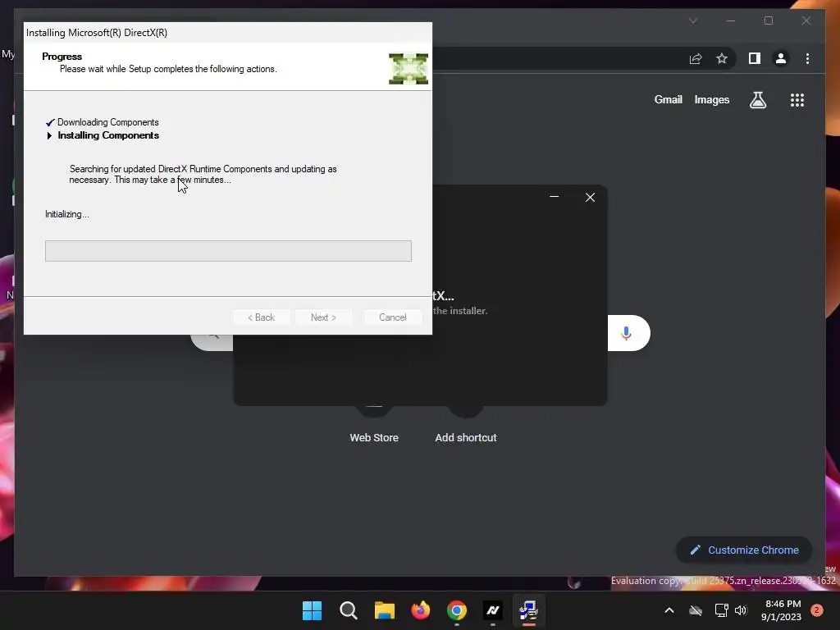Click the Installing Components step arrow
840x630 pixels.
click(x=49, y=135)
